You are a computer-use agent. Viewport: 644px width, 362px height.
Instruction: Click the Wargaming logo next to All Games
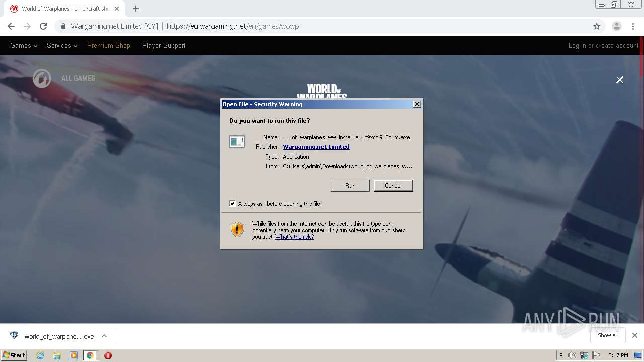point(42,78)
